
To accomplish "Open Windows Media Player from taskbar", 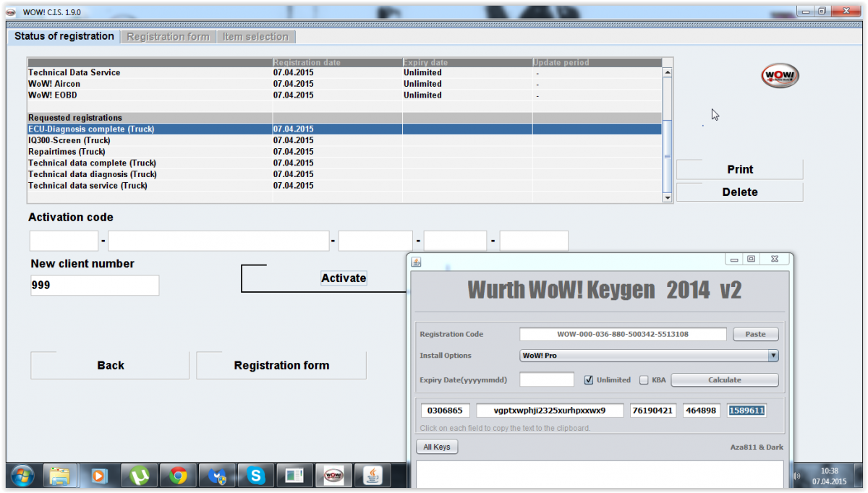I will (x=100, y=475).
